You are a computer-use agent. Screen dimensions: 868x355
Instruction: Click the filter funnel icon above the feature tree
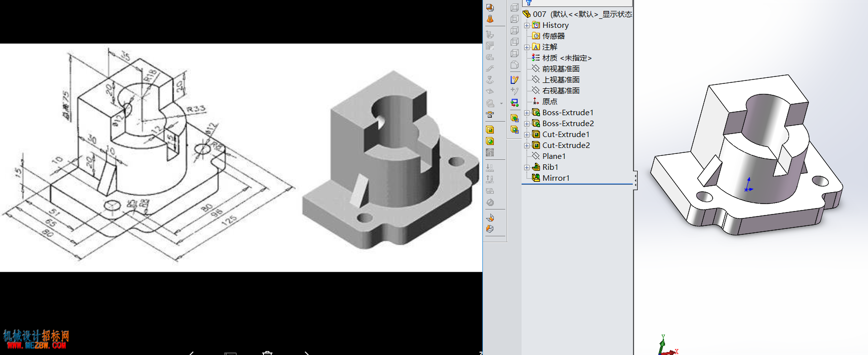(529, 2)
